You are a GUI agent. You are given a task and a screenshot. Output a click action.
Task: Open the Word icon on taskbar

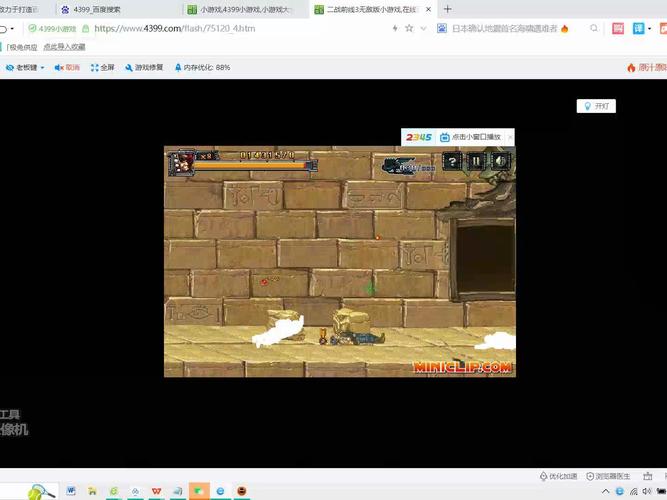click(x=71, y=491)
